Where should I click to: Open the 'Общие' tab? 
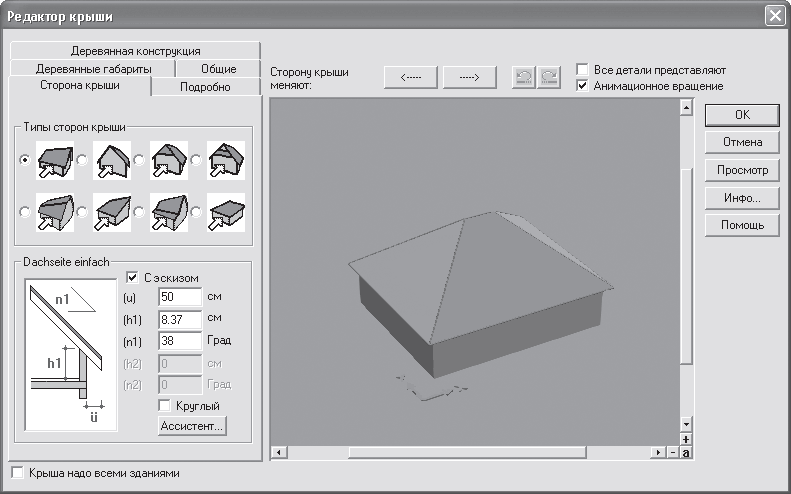click(218, 69)
